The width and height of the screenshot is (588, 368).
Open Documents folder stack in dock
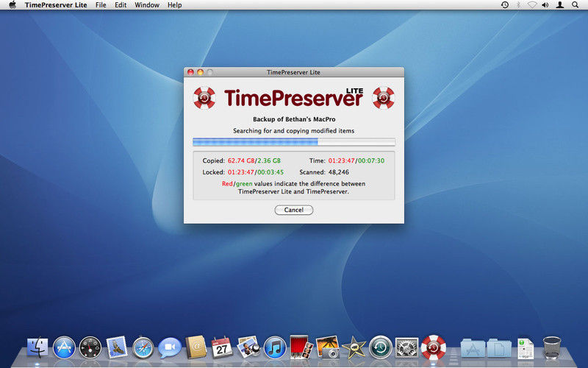click(x=499, y=347)
